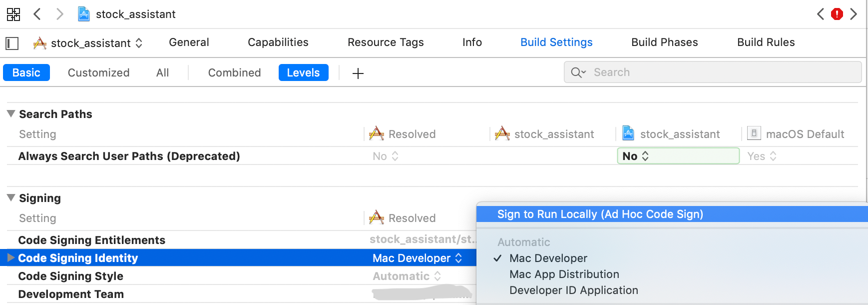Open the stock_assistant target selector dropdown

[x=88, y=43]
